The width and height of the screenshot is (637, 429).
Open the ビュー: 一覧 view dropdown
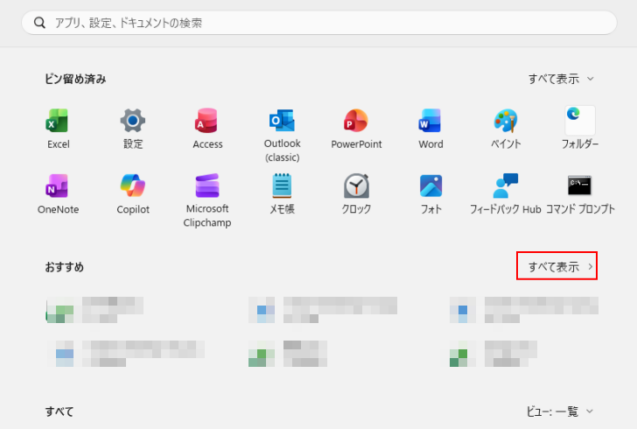point(559,412)
